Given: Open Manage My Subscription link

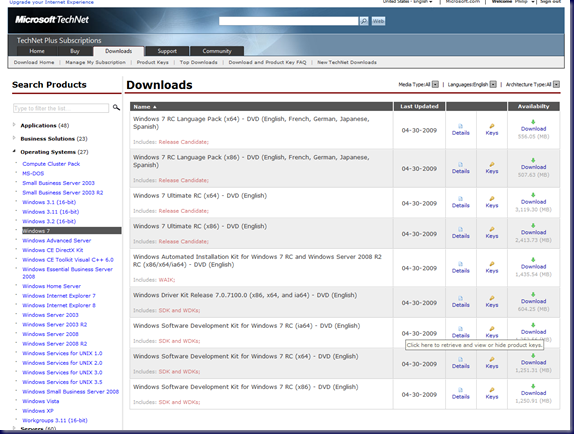Looking at the screenshot, I should pyautogui.click(x=96, y=62).
